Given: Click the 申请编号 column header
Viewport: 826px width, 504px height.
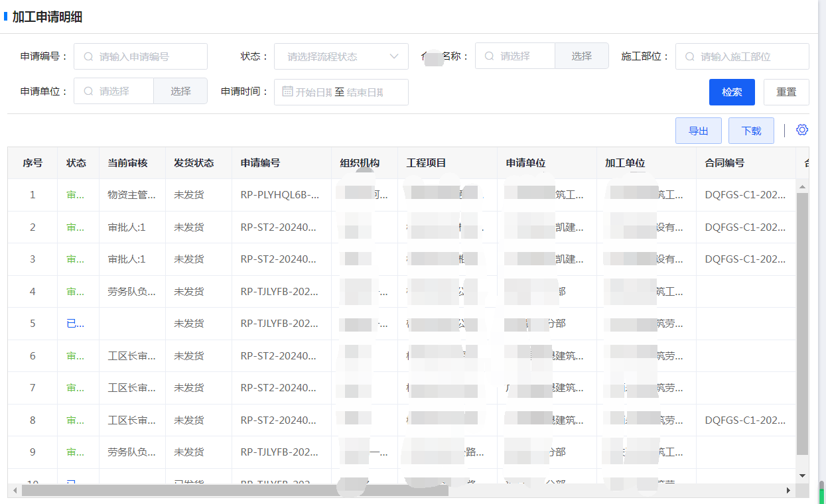Looking at the screenshot, I should [260, 163].
